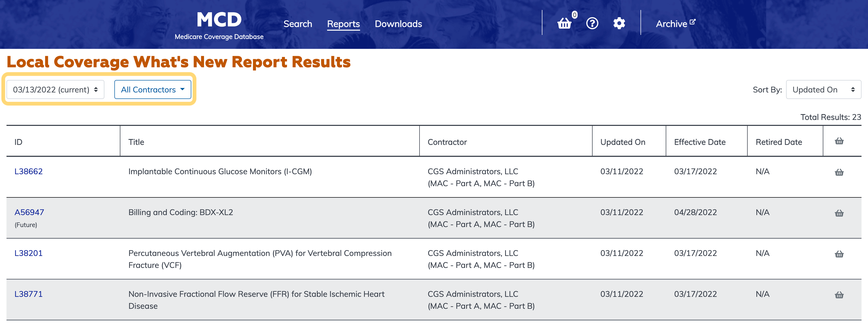Open article link A56947
Screen dimensions: 868x324
click(29, 212)
